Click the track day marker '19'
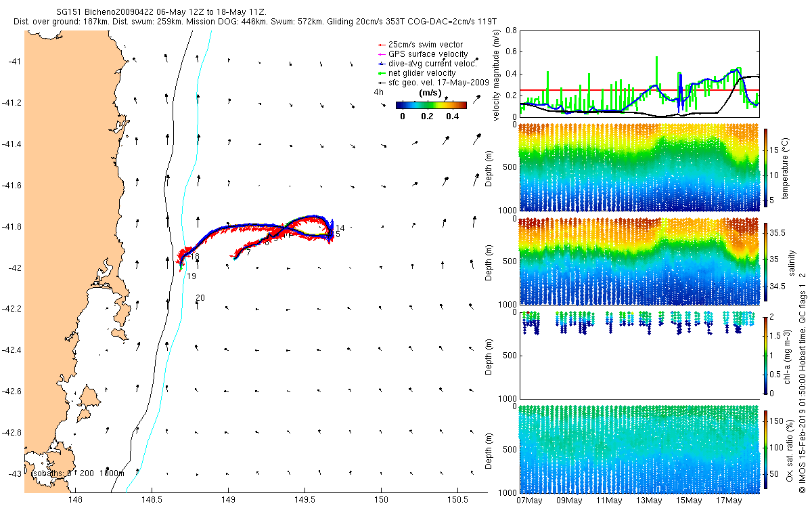This screenshot has height=508, width=812. (x=191, y=276)
